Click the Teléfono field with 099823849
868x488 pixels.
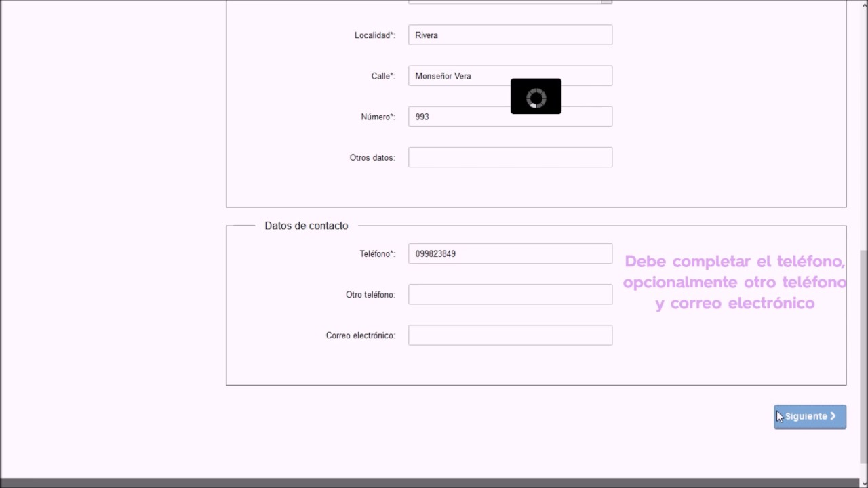pyautogui.click(x=510, y=253)
